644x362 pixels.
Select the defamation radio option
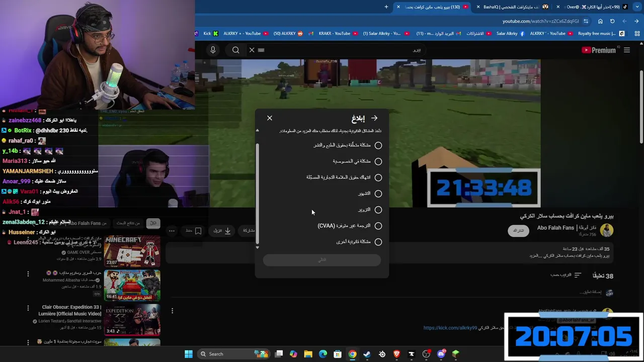point(378,194)
